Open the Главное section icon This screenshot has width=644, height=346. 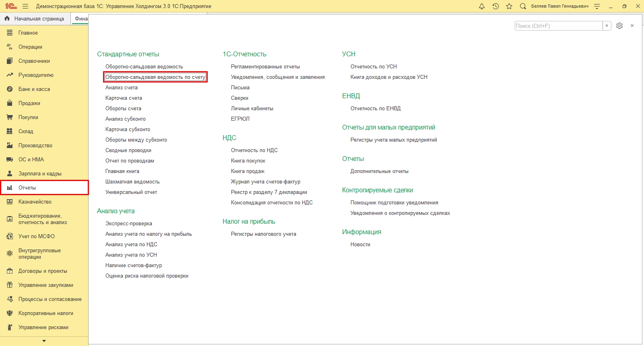10,33
